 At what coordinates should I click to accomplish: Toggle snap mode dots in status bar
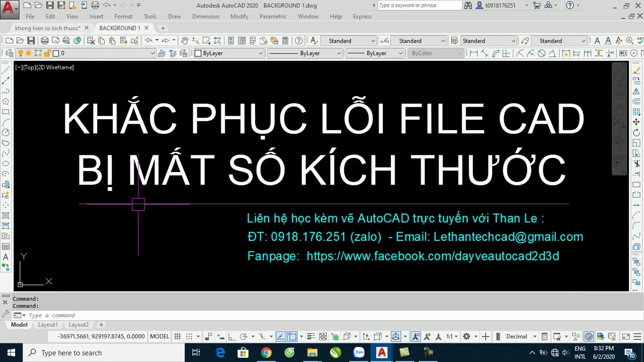[x=189, y=336]
